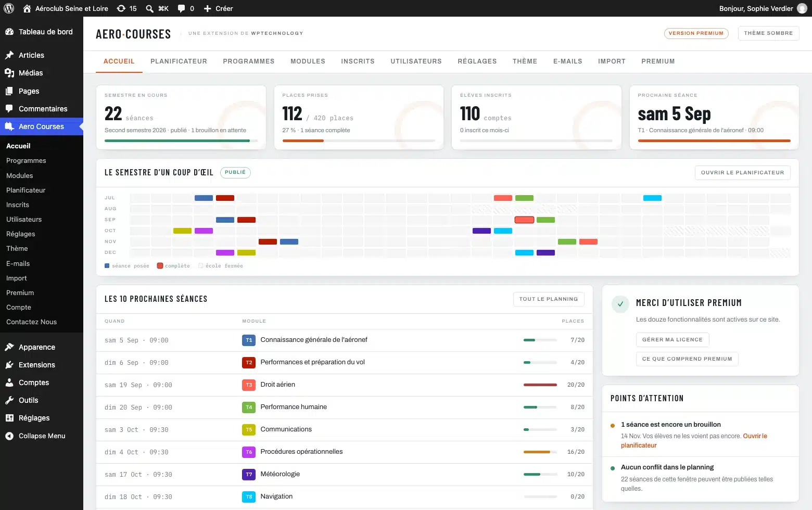Open Contactez Nous in sidebar submenu
This screenshot has height=510, width=812.
32,322
